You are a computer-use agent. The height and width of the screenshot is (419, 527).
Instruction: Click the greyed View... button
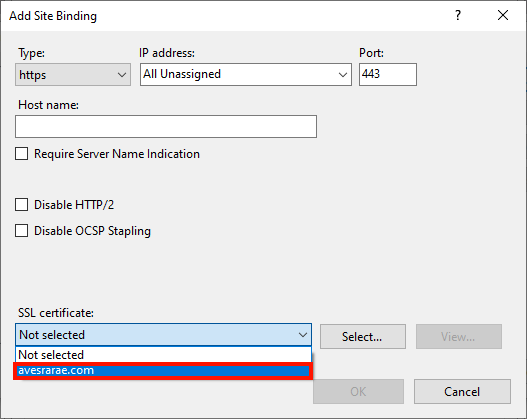point(459,337)
